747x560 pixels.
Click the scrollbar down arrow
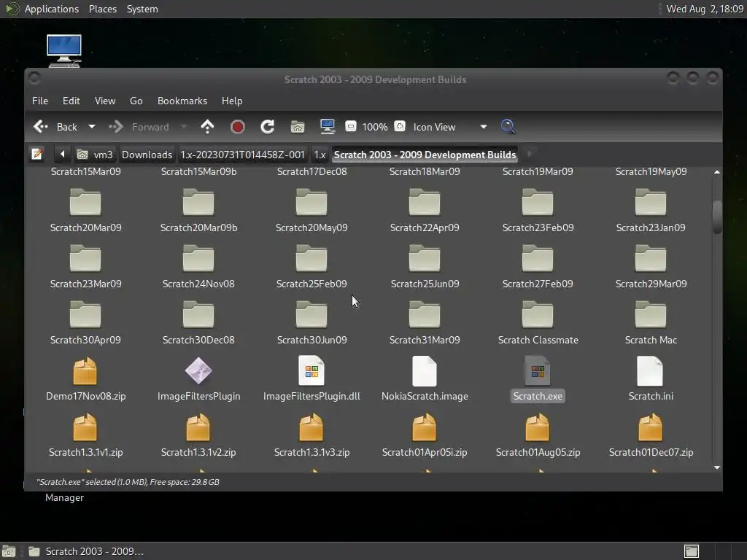717,467
